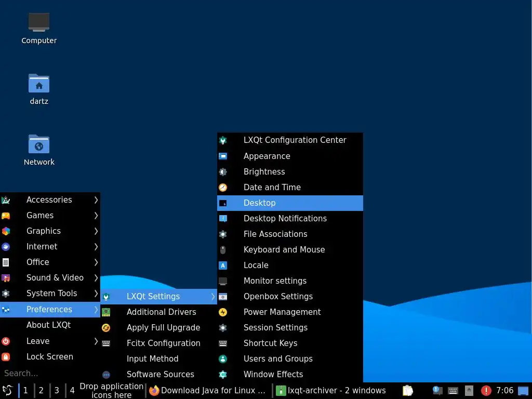Click the Additional Drivers chip icon
The image size is (532, 399).
[x=106, y=312]
